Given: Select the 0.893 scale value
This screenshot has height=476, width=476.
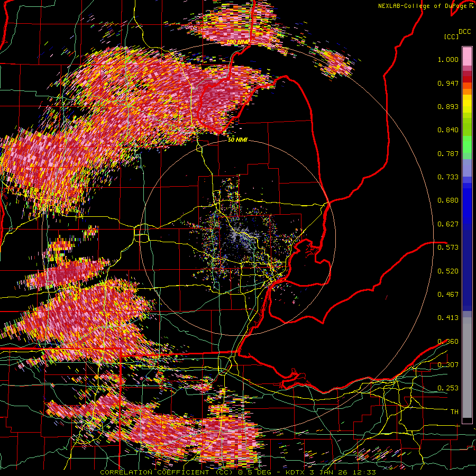Looking at the screenshot, I should [x=448, y=106].
